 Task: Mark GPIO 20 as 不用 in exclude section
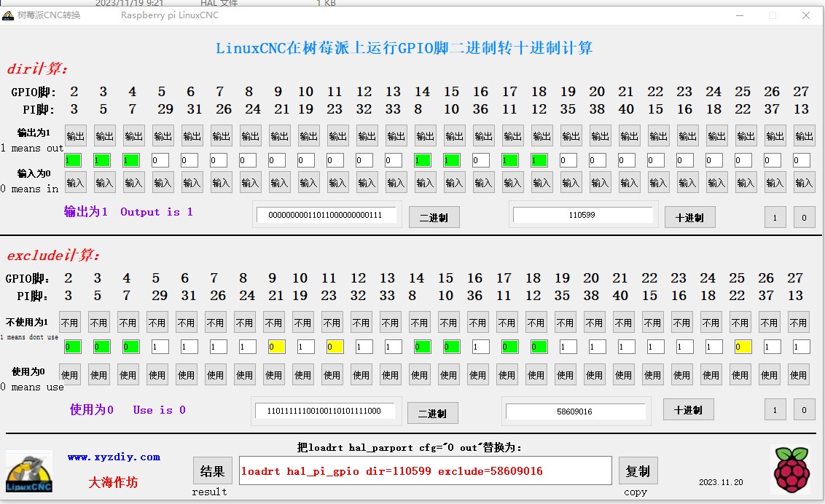(x=594, y=323)
